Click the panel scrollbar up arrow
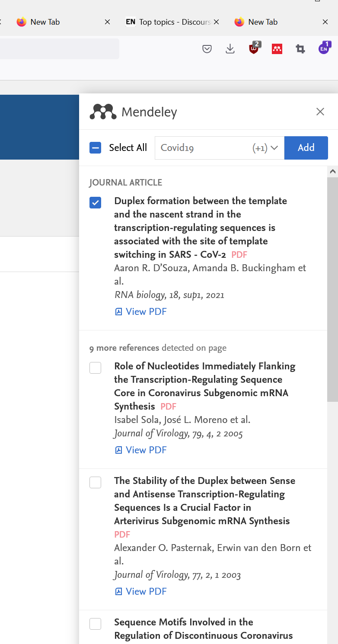 pyautogui.click(x=332, y=171)
